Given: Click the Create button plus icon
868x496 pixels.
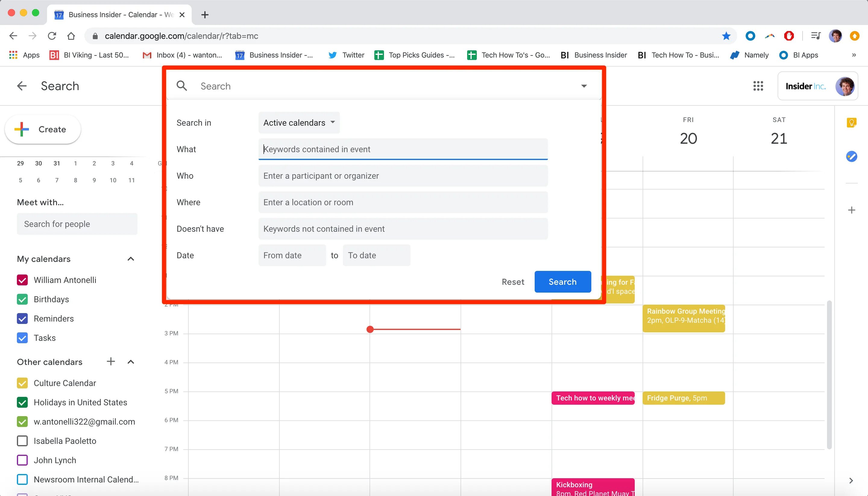Looking at the screenshot, I should click(25, 129).
